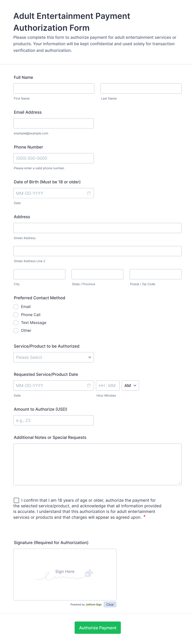Click the Phone Number input field
193x644 pixels.
tap(54, 158)
